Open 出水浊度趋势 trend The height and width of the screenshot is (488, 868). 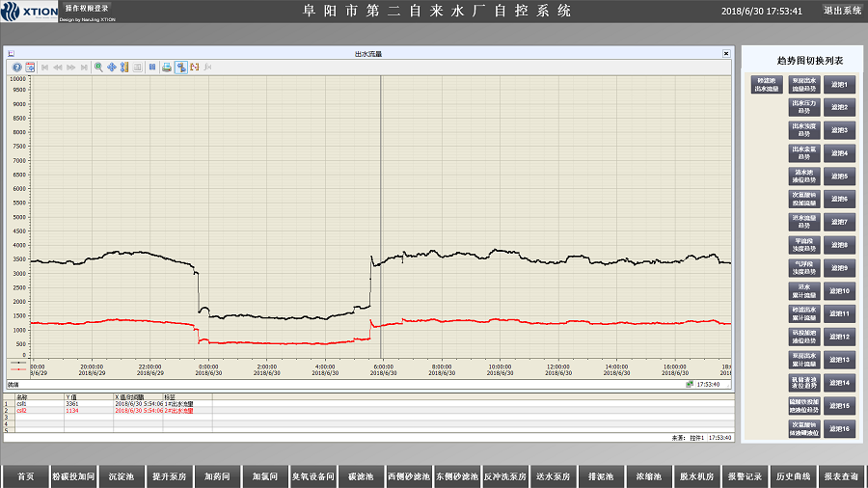point(804,130)
